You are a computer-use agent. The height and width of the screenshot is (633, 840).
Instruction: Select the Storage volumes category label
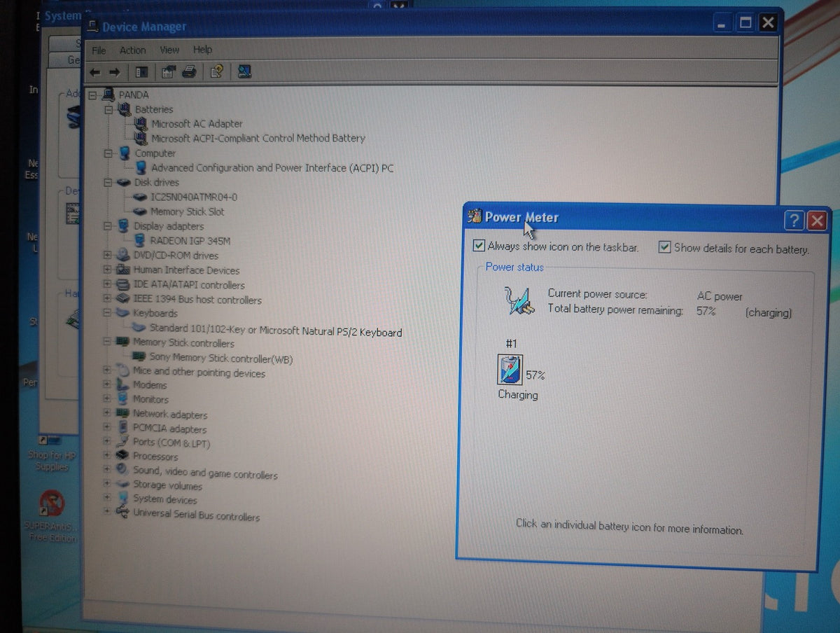click(x=167, y=485)
